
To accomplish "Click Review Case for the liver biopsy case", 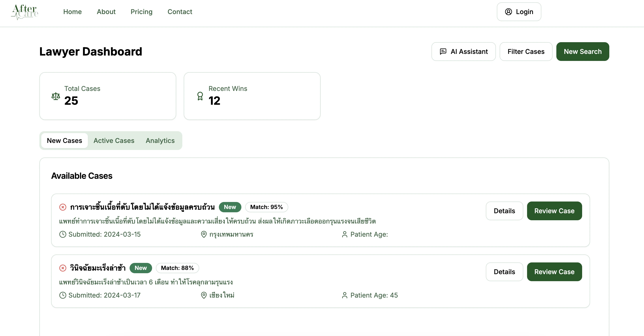I will point(554,211).
